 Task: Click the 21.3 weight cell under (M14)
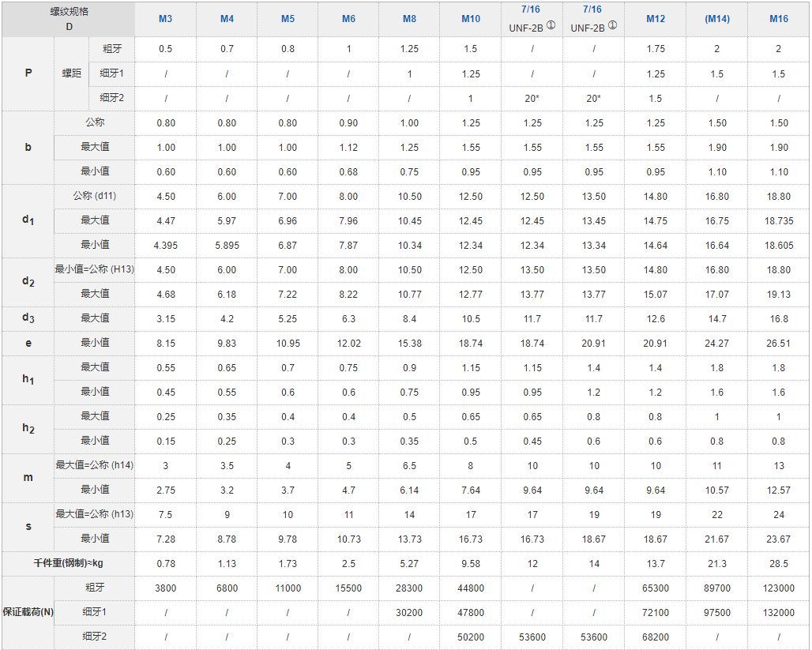point(717,563)
